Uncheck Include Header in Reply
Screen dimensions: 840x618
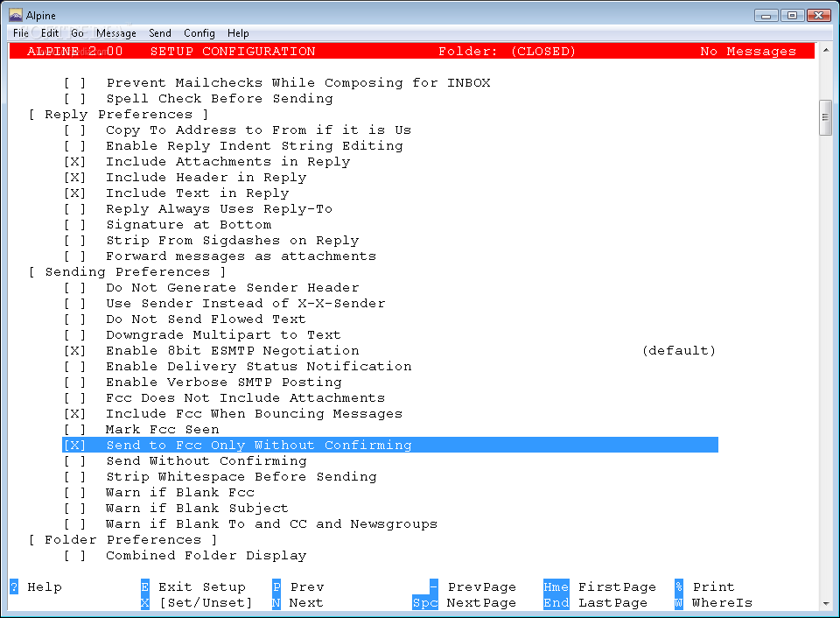(x=74, y=178)
